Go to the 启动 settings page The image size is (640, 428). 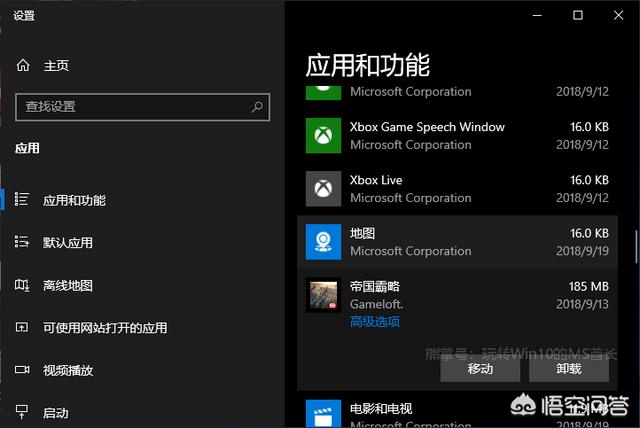coord(56,413)
